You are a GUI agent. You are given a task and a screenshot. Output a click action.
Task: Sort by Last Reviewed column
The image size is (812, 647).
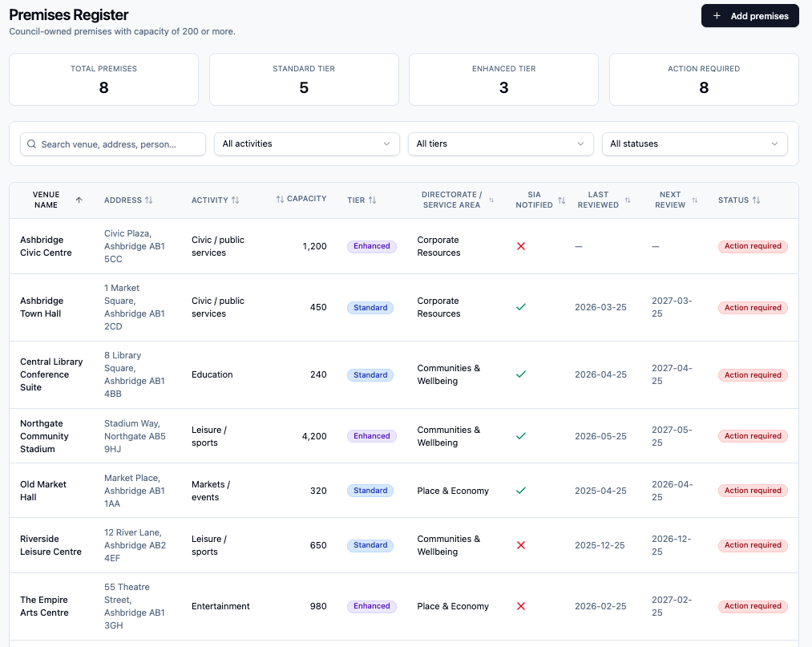604,200
